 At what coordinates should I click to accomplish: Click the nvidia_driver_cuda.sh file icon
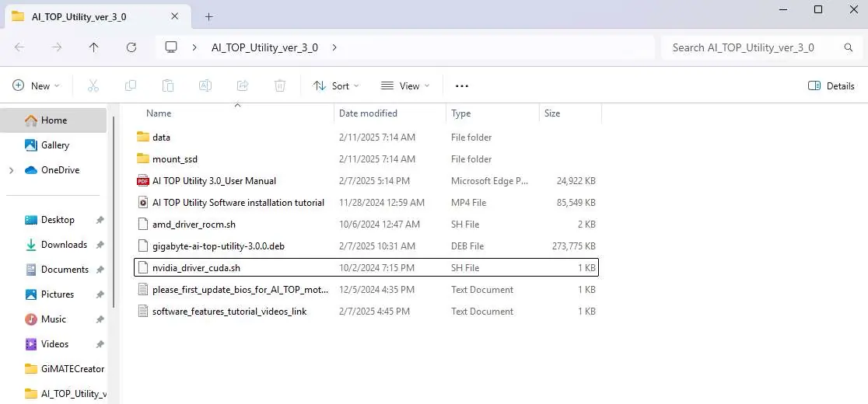click(143, 268)
